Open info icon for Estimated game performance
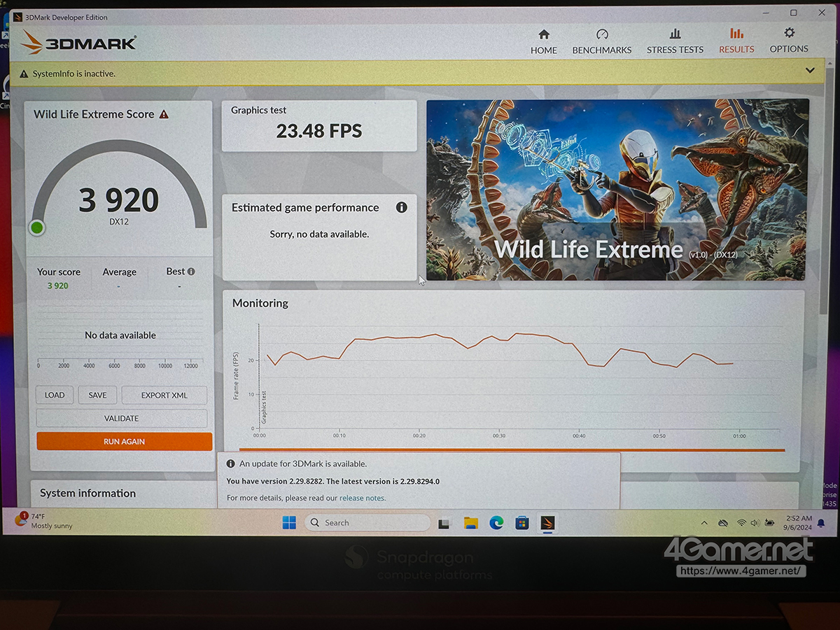 click(x=401, y=207)
